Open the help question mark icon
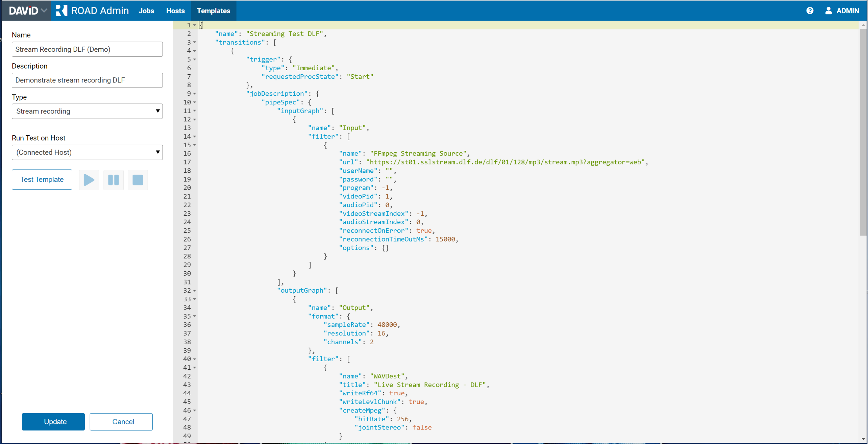868x444 pixels. click(x=810, y=11)
